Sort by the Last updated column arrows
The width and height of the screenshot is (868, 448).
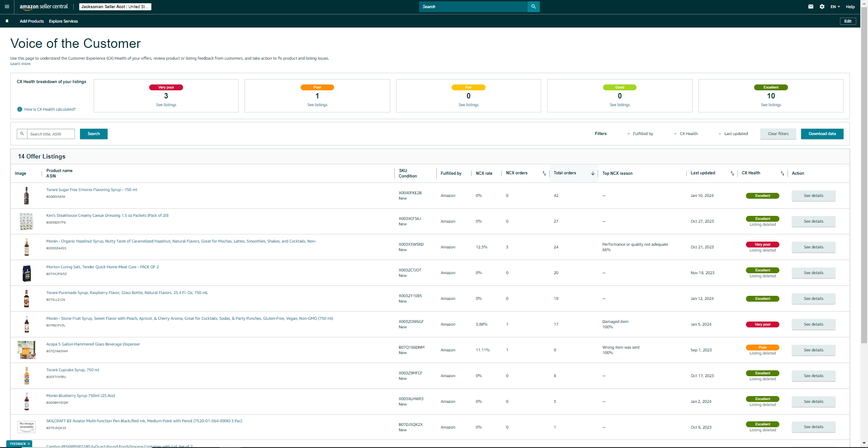point(732,173)
